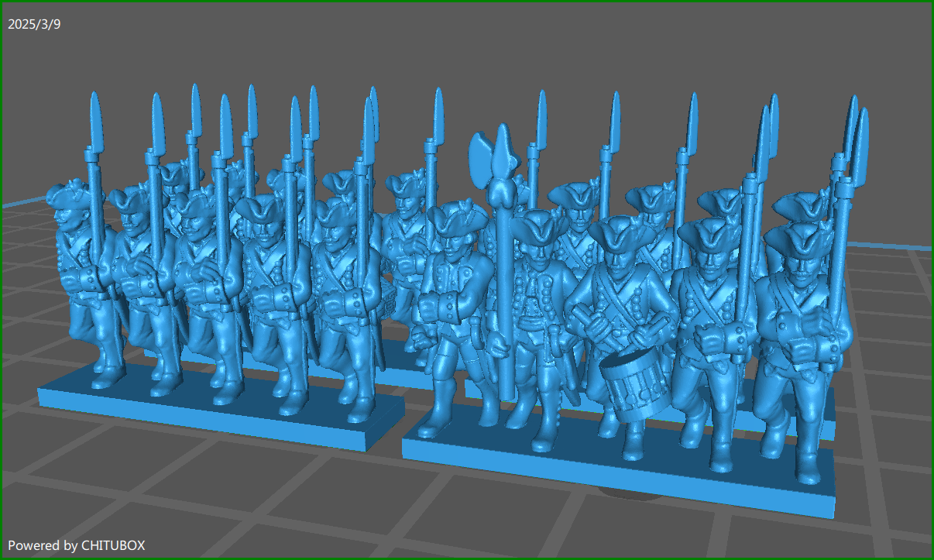The image size is (934, 560).
Task: Click the 2025/3/9 date label
Action: click(x=33, y=24)
